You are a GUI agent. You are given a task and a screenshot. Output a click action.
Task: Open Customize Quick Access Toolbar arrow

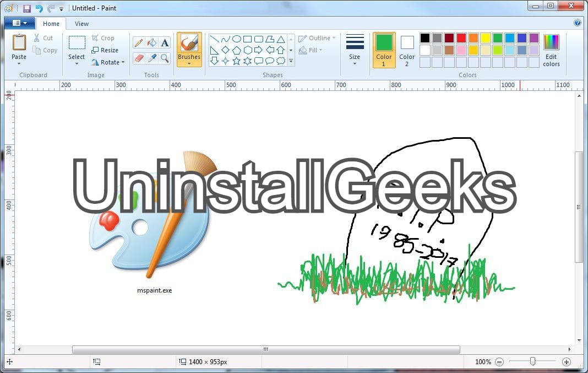click(x=61, y=9)
